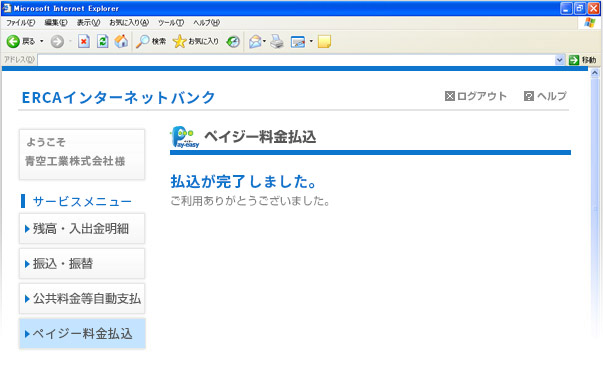This screenshot has width=603, height=380.
Task: Click the ご利用ありがとうございました。 text
Action: point(250,201)
